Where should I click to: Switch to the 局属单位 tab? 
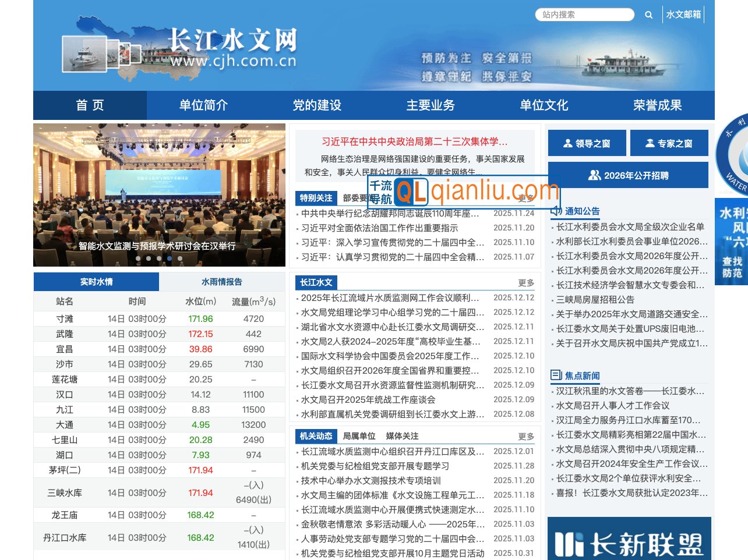pos(359,436)
